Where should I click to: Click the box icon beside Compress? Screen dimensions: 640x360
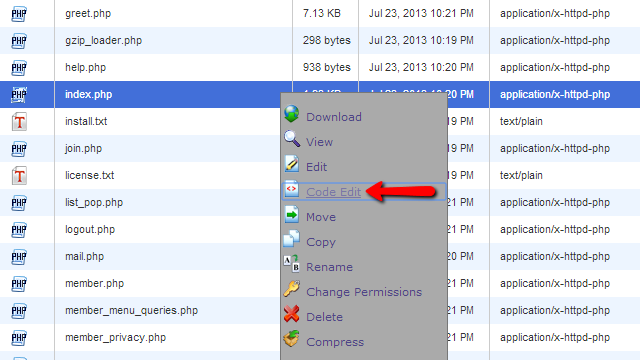coord(291,339)
